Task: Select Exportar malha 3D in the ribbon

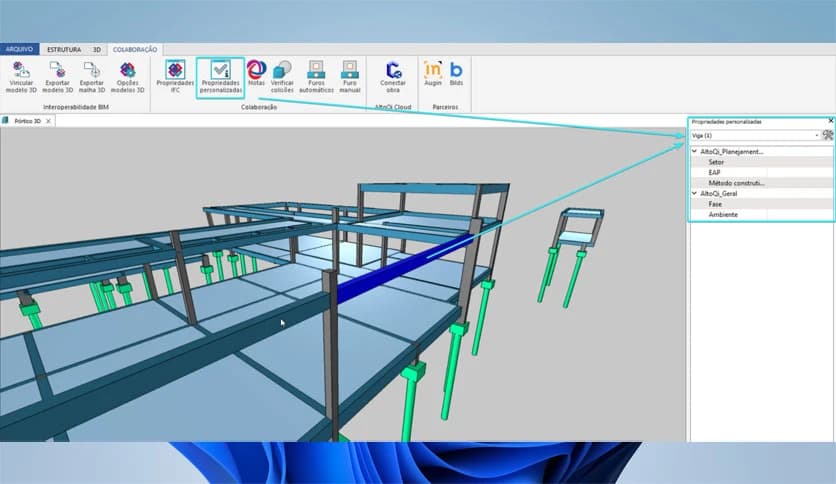Action: (92, 77)
